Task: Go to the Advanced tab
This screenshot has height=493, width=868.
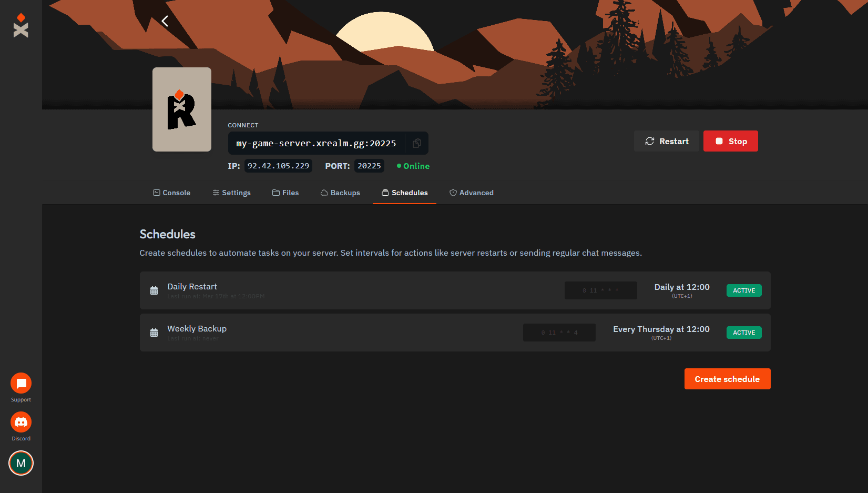Action: point(471,193)
